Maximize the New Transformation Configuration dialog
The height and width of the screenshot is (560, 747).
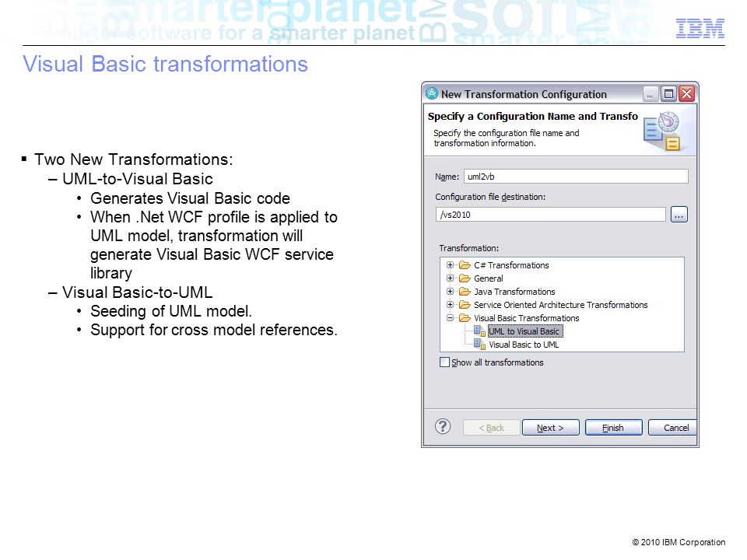coord(668,94)
